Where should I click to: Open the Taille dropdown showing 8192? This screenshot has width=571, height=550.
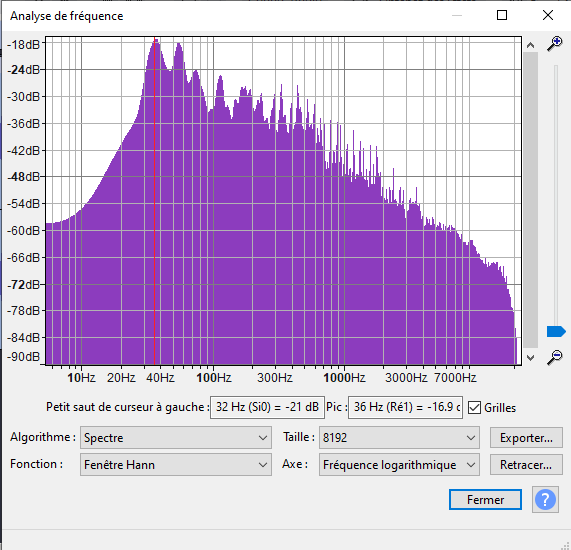399,437
